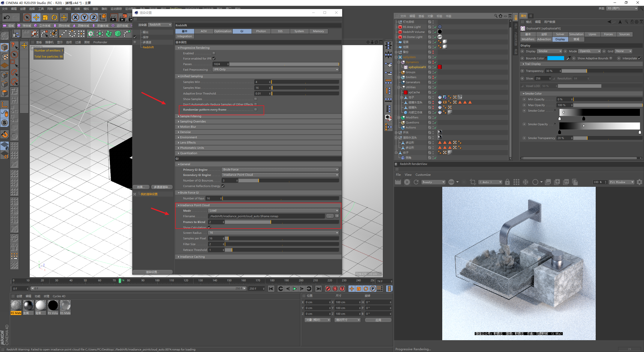Toggle X axis lock icon
The image size is (644, 352).
coord(75,17)
